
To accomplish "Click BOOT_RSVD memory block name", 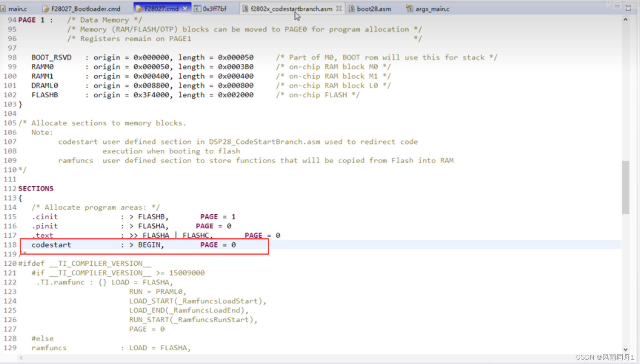I will point(51,57).
